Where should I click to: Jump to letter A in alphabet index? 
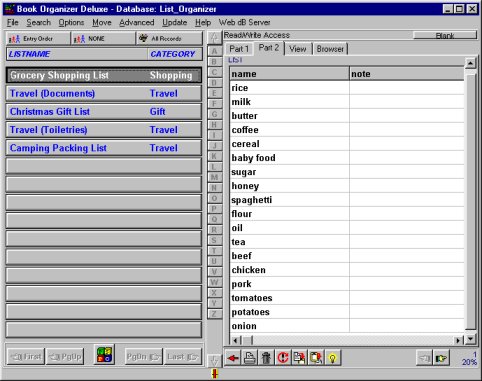click(214, 51)
